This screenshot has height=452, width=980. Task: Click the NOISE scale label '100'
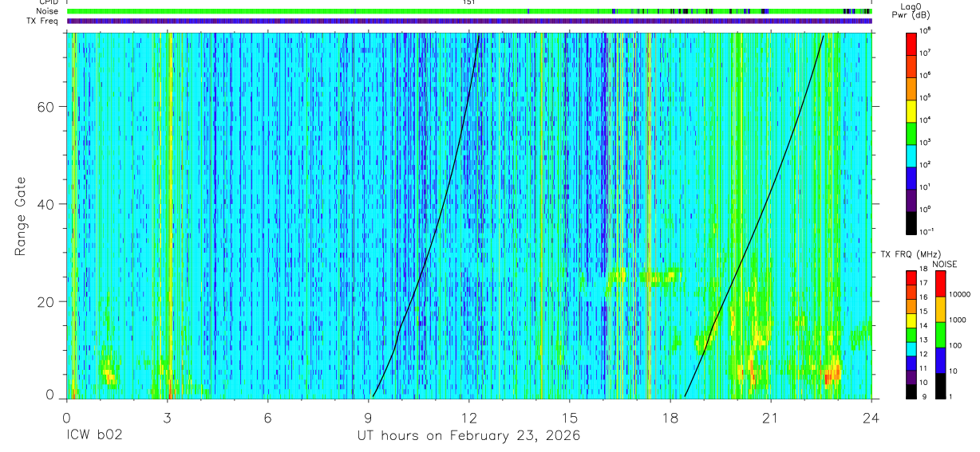[x=956, y=346]
